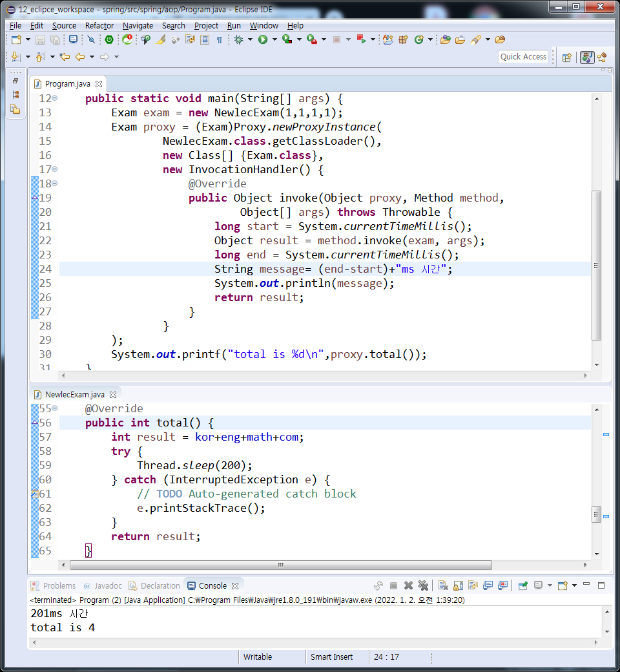This screenshot has width=620, height=672.
Task: Click the Open Perspective icon
Action: click(x=567, y=58)
